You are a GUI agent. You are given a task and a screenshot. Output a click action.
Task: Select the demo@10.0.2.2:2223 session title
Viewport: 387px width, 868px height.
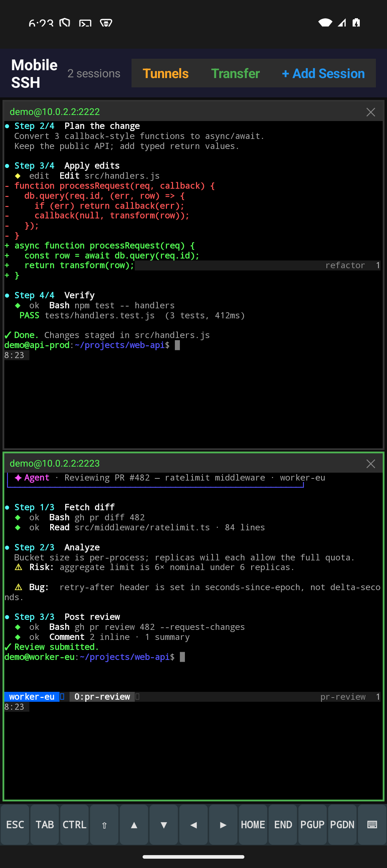click(x=55, y=463)
